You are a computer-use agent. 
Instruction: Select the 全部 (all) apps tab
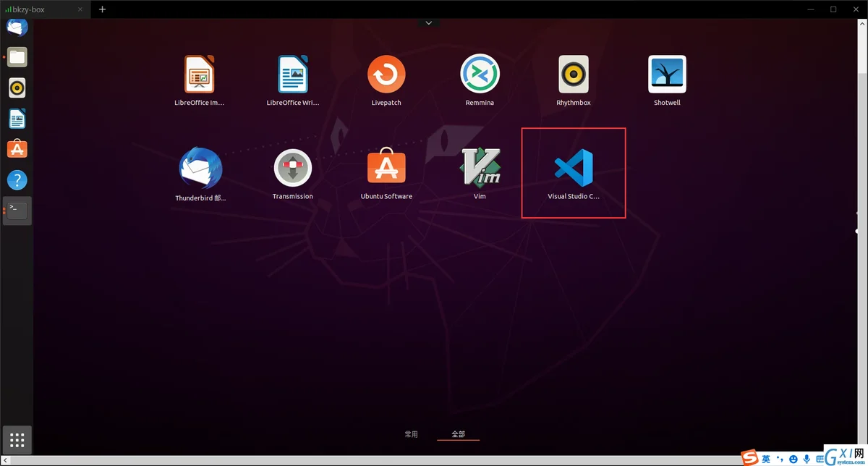coord(458,434)
